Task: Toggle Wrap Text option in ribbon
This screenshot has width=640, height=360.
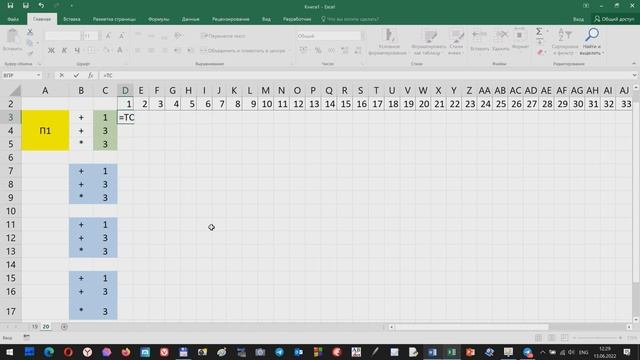Action: [x=223, y=36]
